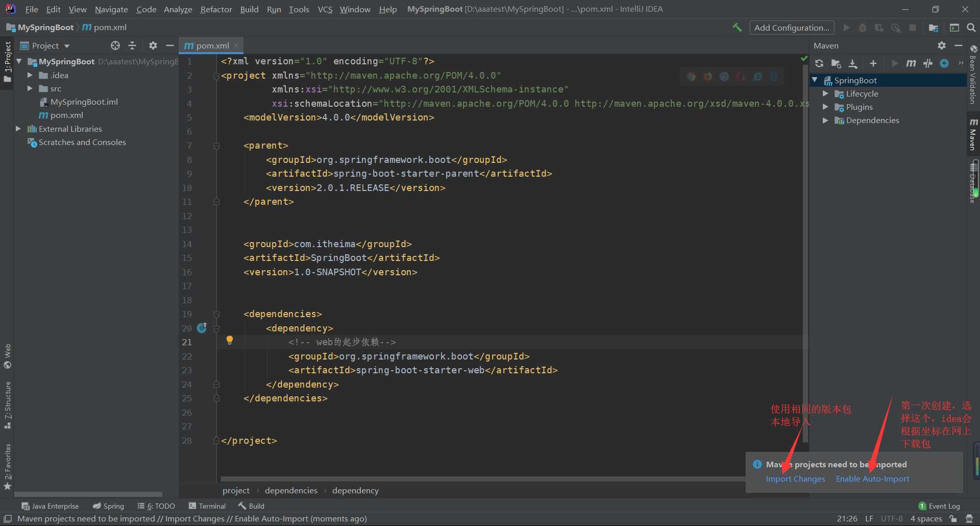
Task: Open the Build menu
Action: point(250,9)
